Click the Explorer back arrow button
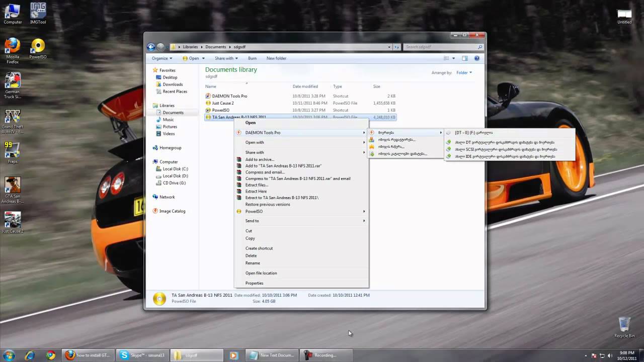The height and width of the screenshot is (362, 644). pyautogui.click(x=151, y=47)
